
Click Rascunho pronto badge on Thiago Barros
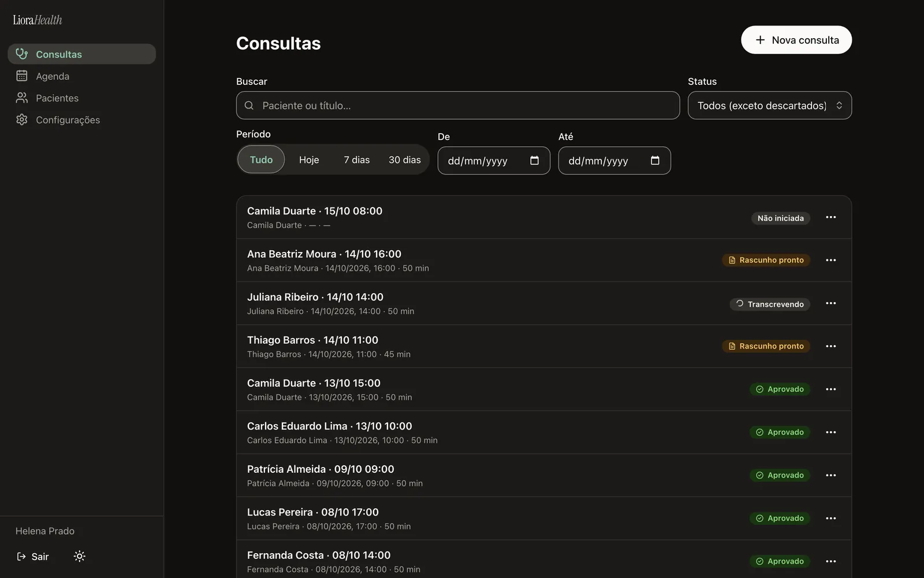(x=766, y=346)
